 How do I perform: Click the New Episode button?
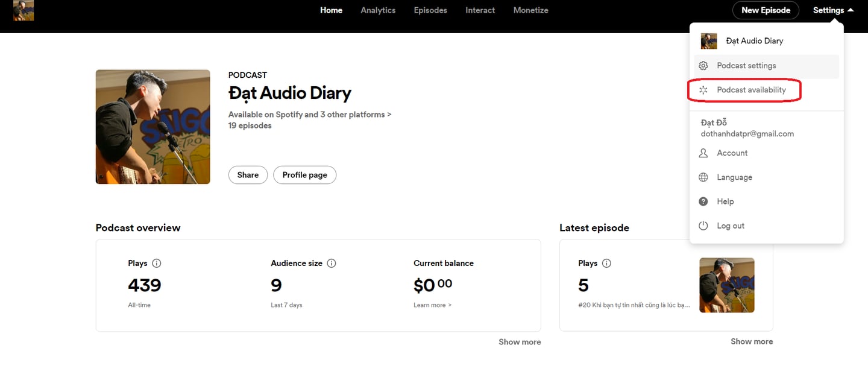[x=766, y=10]
